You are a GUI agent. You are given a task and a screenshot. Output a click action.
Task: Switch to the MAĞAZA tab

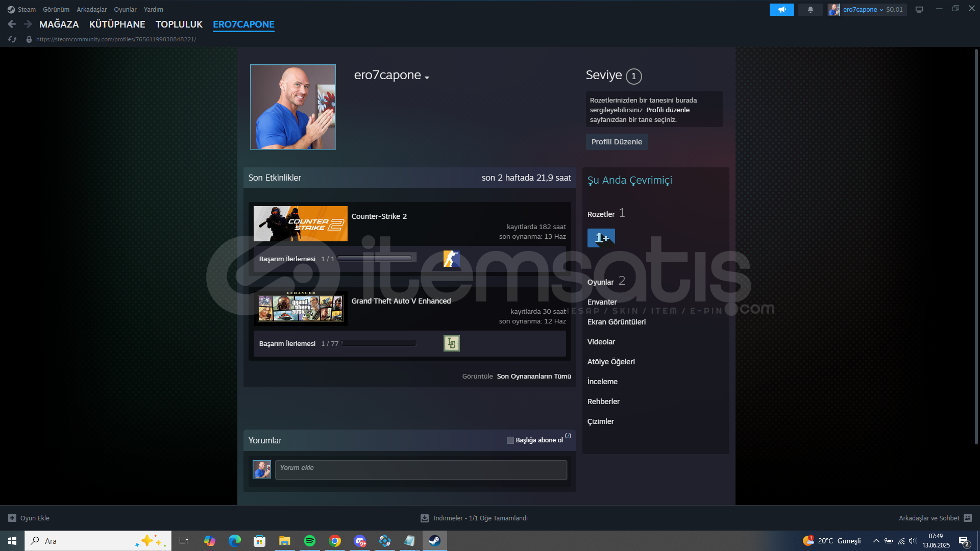(59, 24)
